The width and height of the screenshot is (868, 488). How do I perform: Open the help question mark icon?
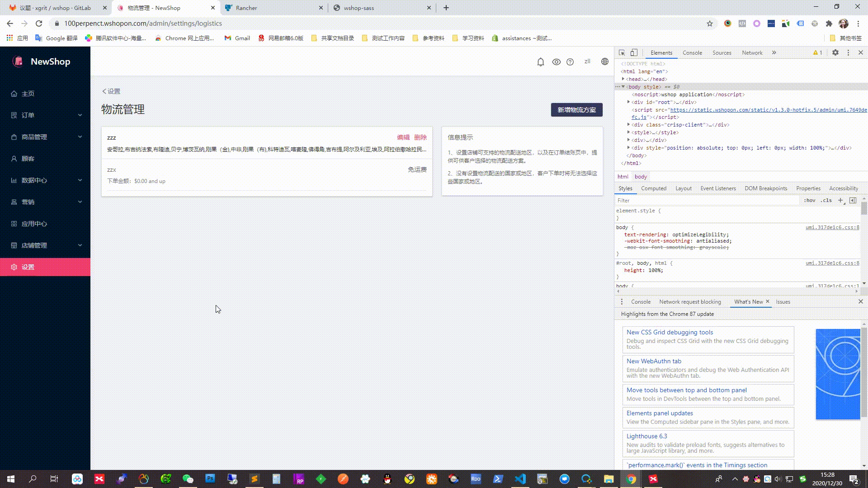tap(570, 62)
